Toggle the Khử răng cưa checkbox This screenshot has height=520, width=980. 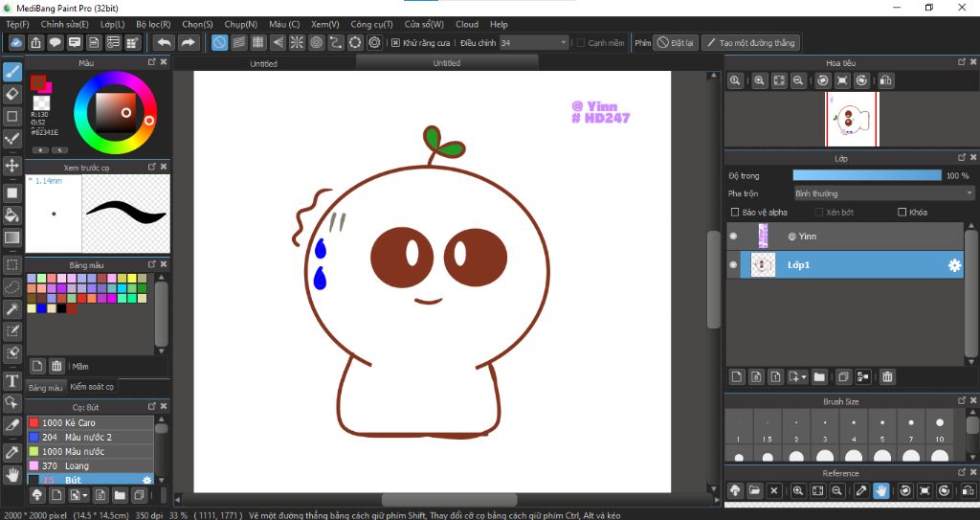point(395,42)
